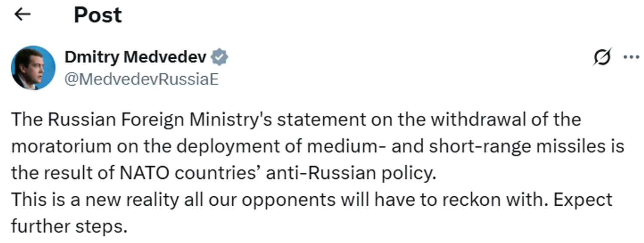
Task: Click the word NATO in the post
Action: (x=145, y=173)
